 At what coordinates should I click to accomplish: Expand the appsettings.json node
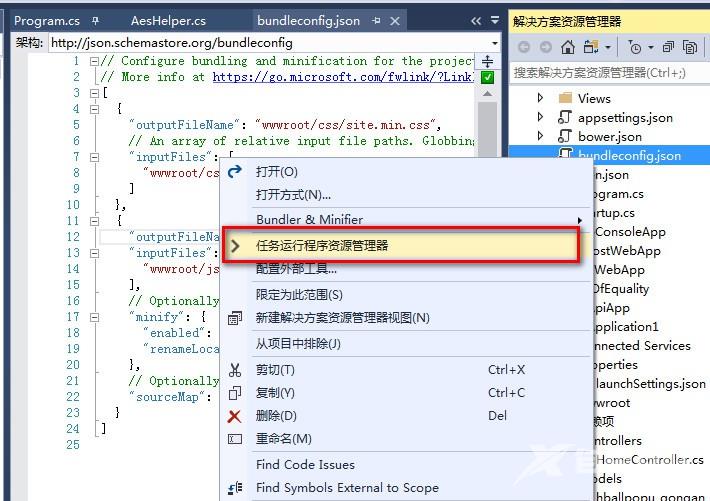tap(540, 117)
